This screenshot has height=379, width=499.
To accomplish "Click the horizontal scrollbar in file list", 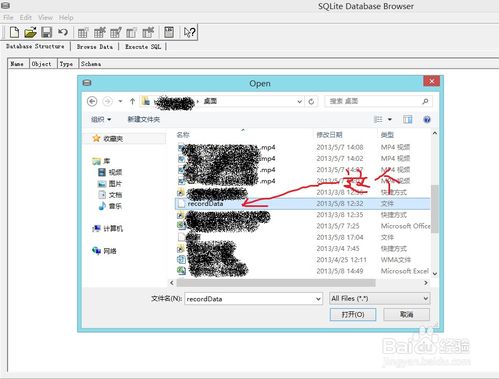I will point(276,283).
